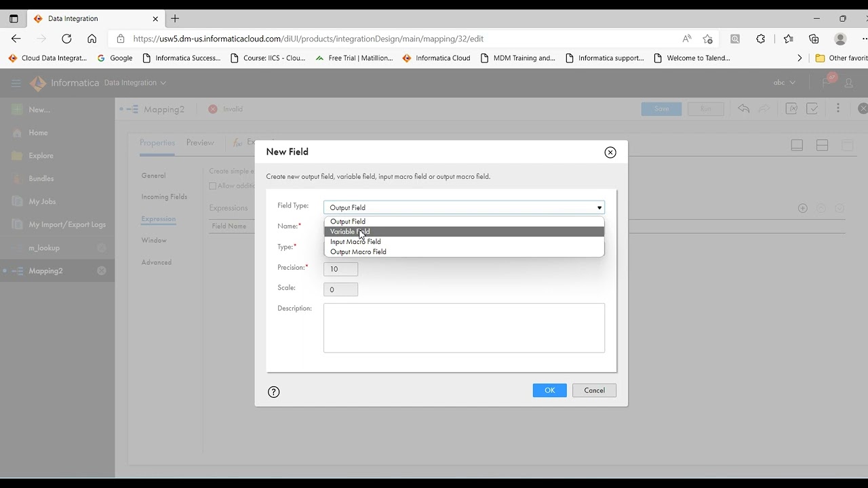The width and height of the screenshot is (868, 488).
Task: Open the Field Type combo box
Action: point(464,207)
